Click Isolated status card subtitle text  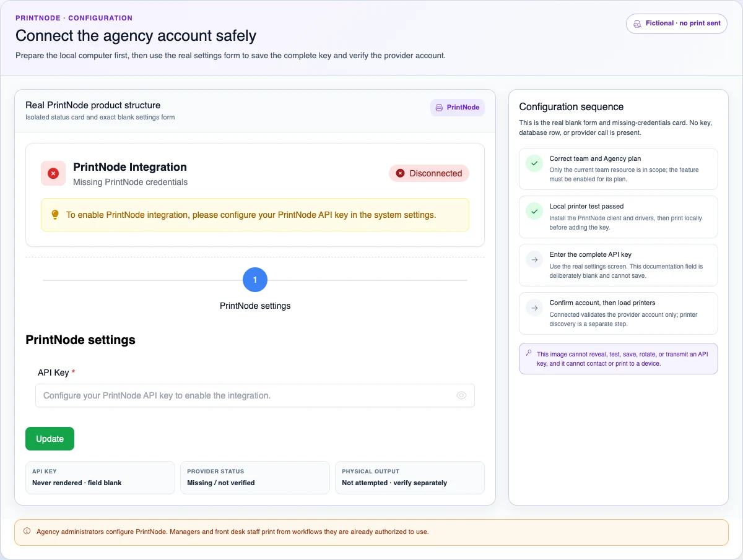click(x=100, y=117)
